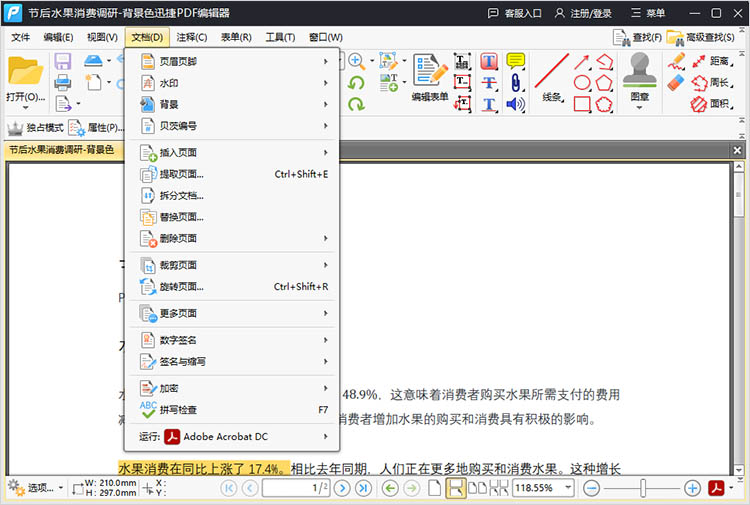
Task: Select the red rectangle shape tool
Action: coord(582,104)
